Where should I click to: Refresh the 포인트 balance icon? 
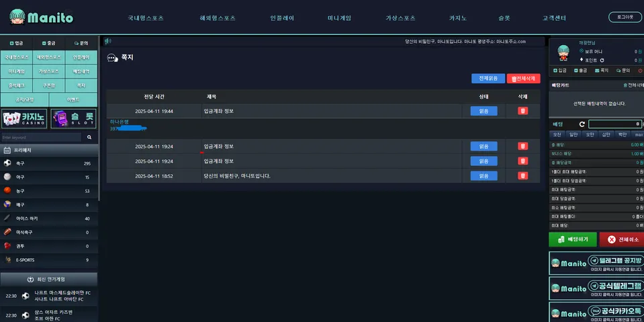pyautogui.click(x=602, y=60)
